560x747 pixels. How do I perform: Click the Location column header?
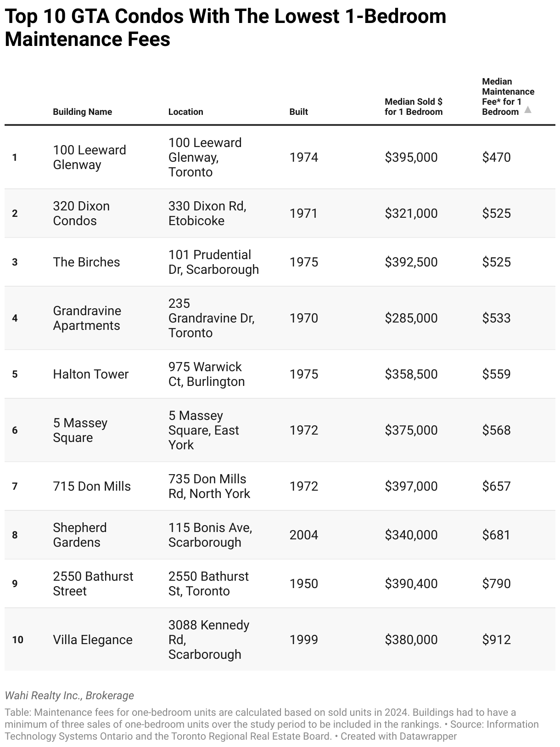pyautogui.click(x=185, y=112)
